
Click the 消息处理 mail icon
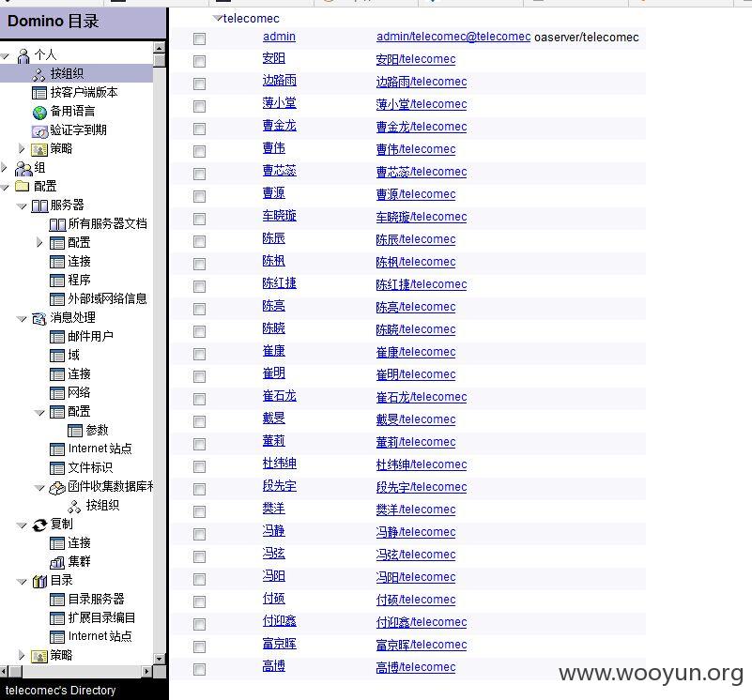[x=39, y=318]
